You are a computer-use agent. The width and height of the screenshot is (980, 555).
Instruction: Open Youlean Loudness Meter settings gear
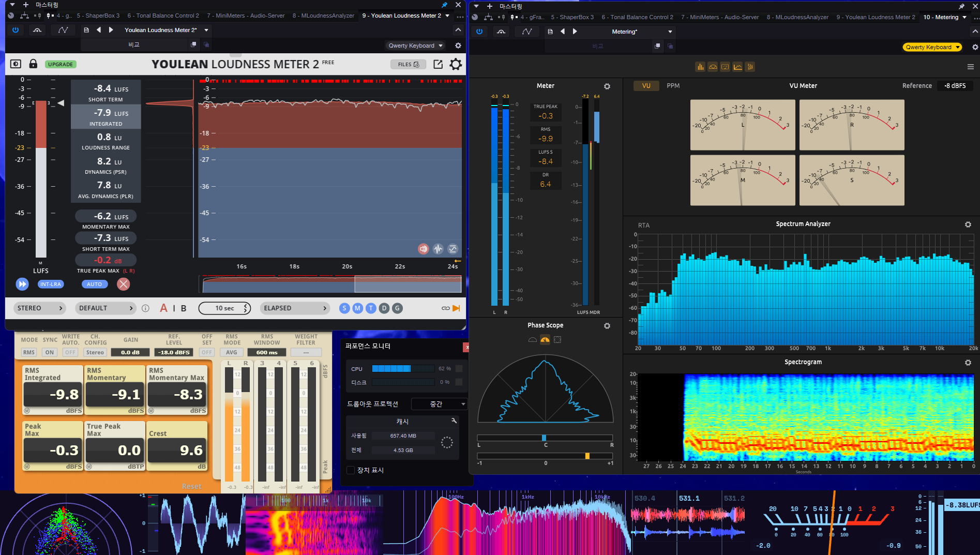456,64
